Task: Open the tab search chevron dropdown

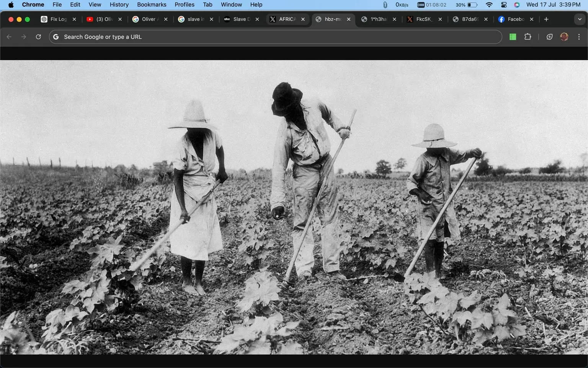Action: [x=579, y=19]
